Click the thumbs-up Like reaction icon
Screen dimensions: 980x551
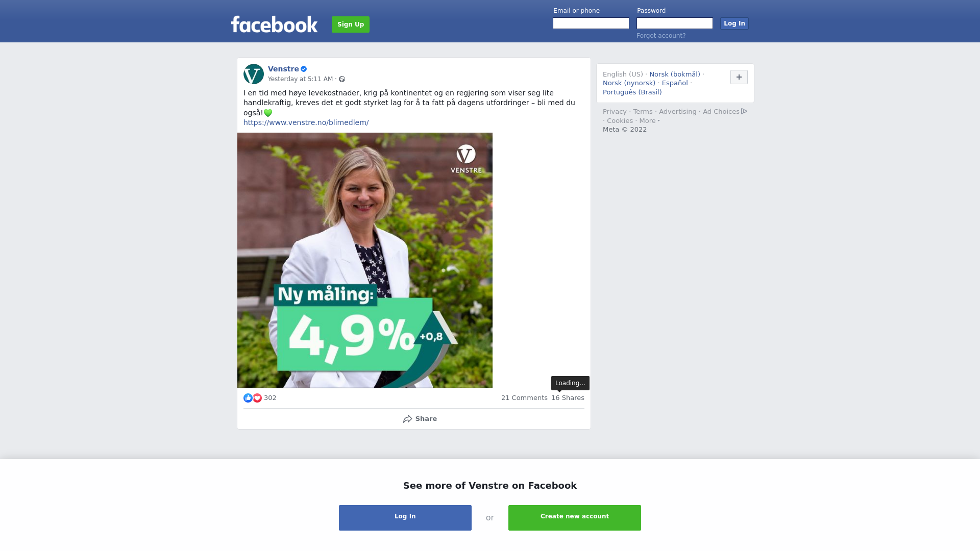248,398
